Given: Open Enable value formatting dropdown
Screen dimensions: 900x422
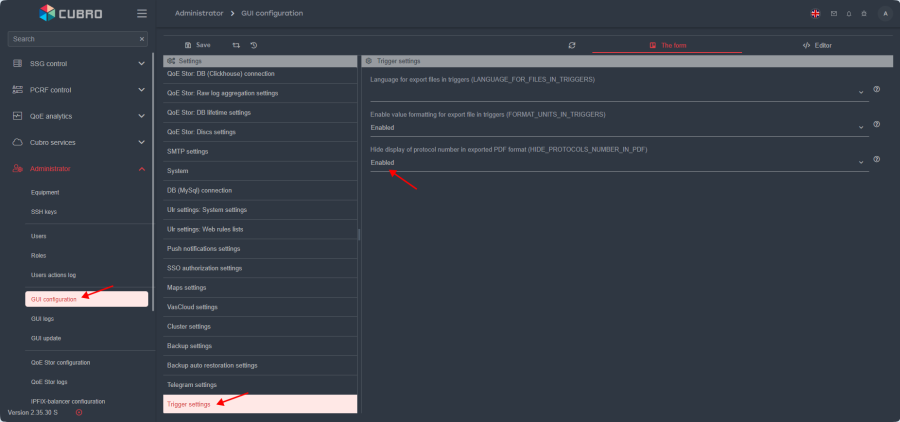Looking at the screenshot, I should click(618, 128).
